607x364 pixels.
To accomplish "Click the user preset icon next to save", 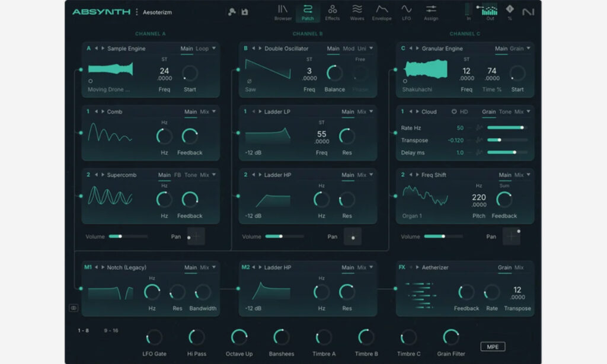I will click(x=232, y=12).
